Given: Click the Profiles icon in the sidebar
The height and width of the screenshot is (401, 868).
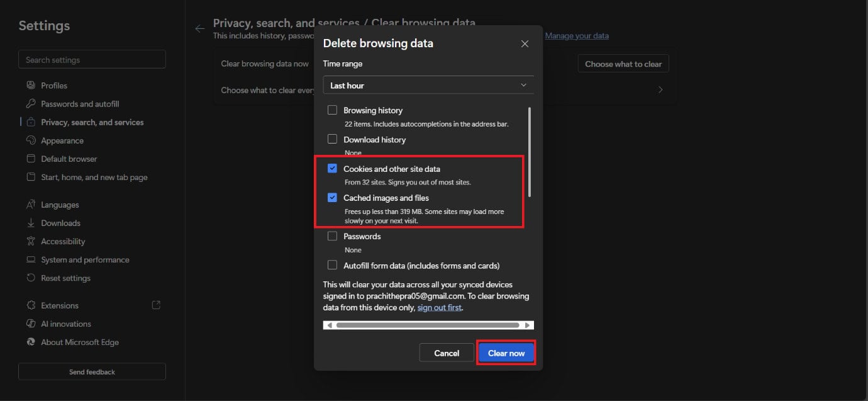Looking at the screenshot, I should (x=31, y=86).
